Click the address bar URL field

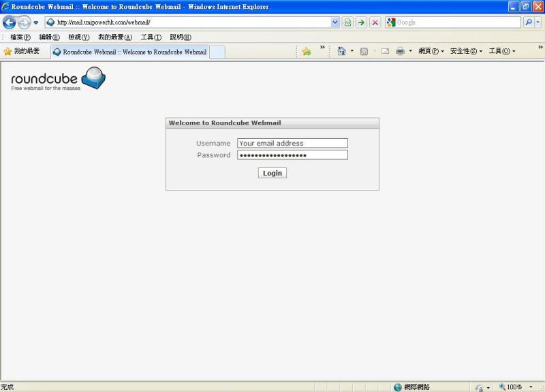tap(193, 22)
